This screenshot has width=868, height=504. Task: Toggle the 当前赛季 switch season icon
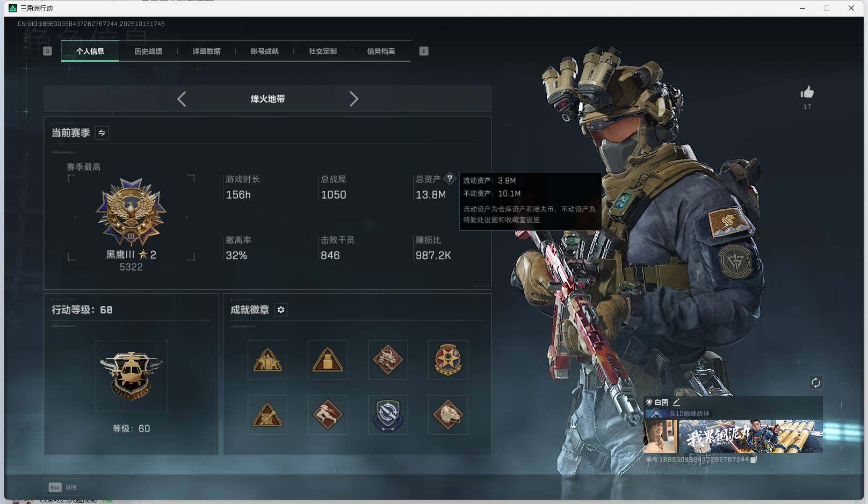click(102, 133)
